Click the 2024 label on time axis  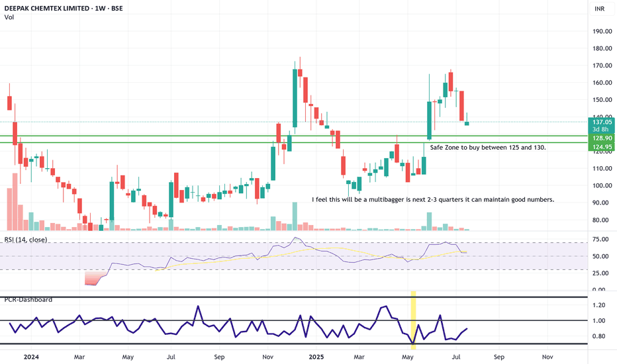click(x=31, y=357)
